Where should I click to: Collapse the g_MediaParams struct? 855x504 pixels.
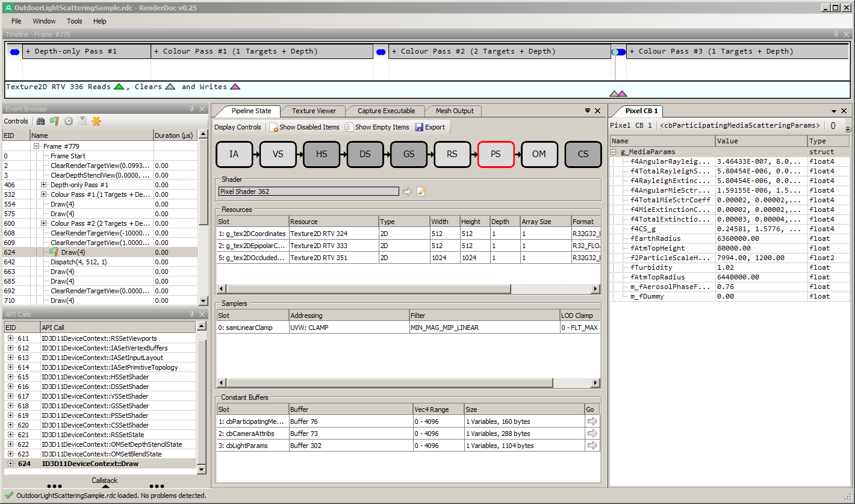click(614, 152)
